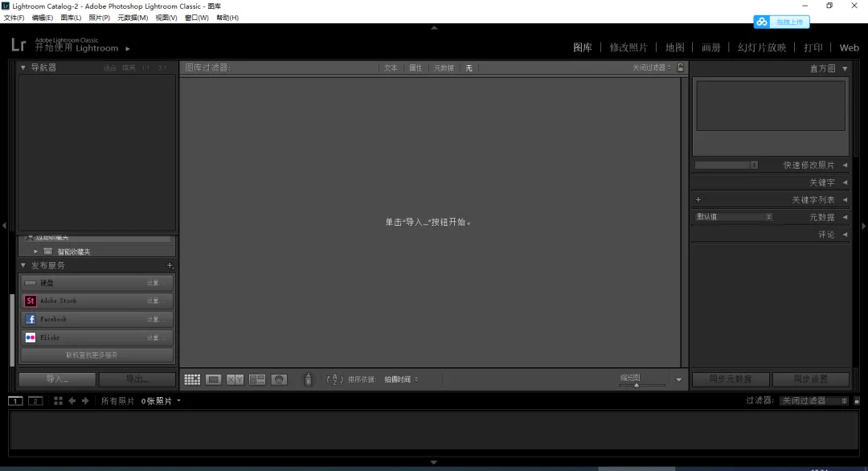This screenshot has height=471, width=868.
Task: Toggle filmstrip filter switch at right end
Action: point(857,401)
